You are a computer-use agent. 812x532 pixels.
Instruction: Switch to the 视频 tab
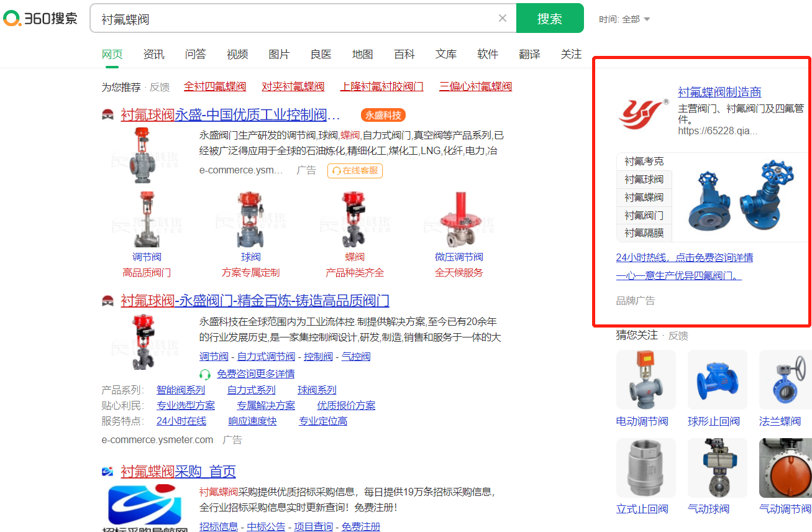click(x=237, y=54)
